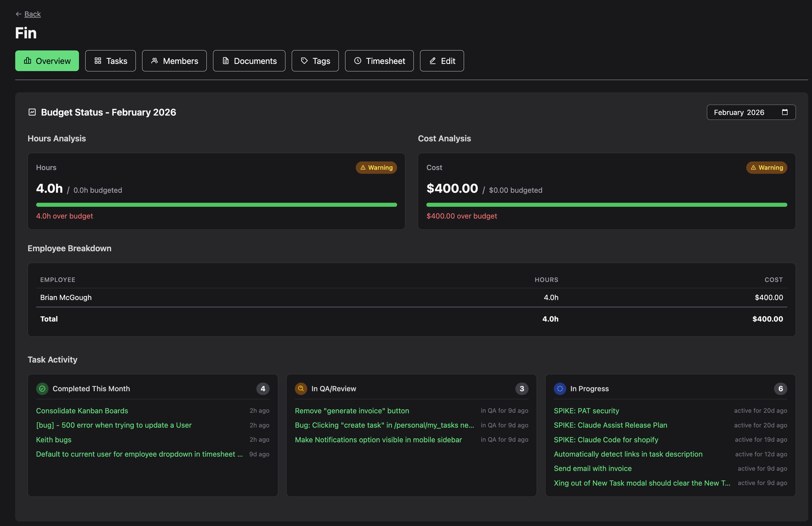
Task: Click the Hours green progress bar
Action: point(216,205)
